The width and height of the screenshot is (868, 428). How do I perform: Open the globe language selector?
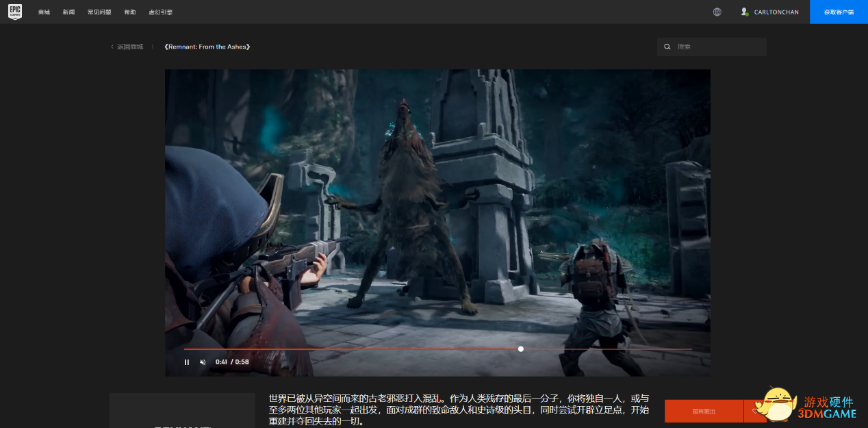click(x=717, y=12)
